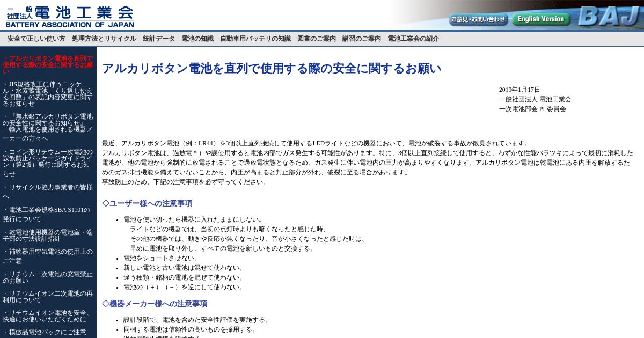Open the 講習のご案内 menu item

362,39
